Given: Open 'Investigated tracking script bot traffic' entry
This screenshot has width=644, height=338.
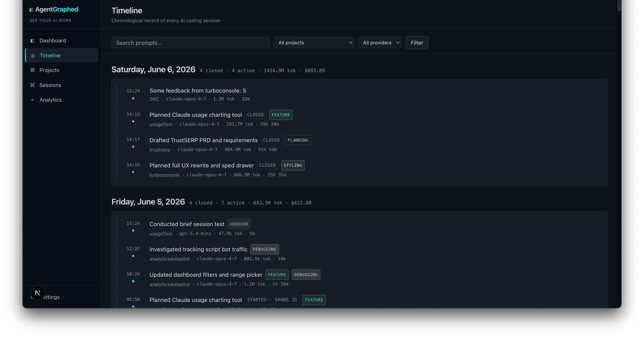Looking at the screenshot, I should (x=198, y=249).
